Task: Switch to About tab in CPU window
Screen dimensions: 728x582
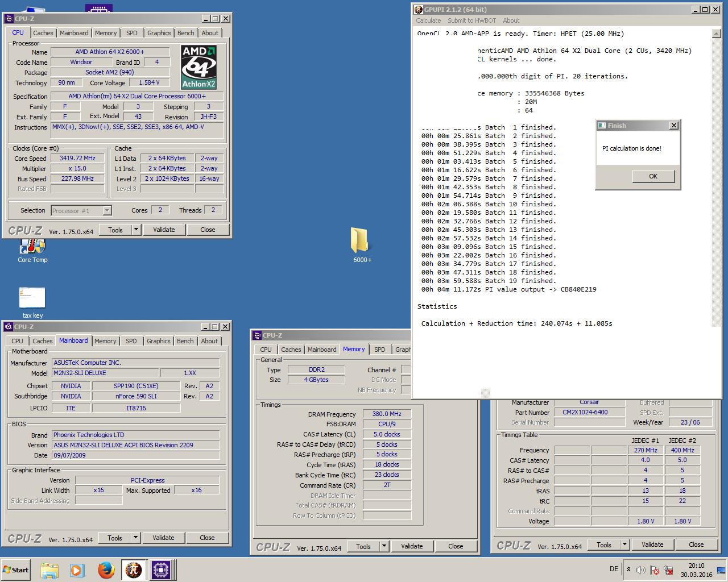Action: point(210,33)
